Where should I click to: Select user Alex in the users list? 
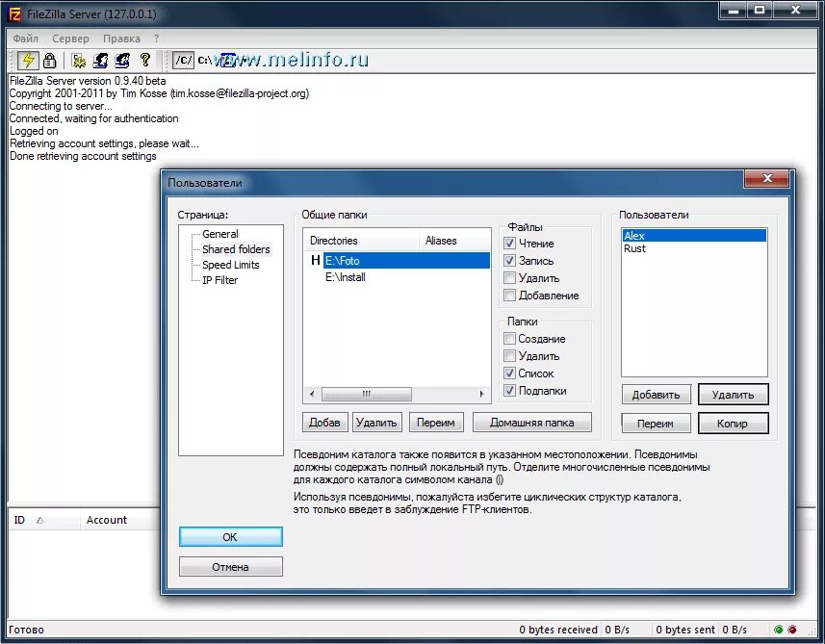click(x=694, y=236)
